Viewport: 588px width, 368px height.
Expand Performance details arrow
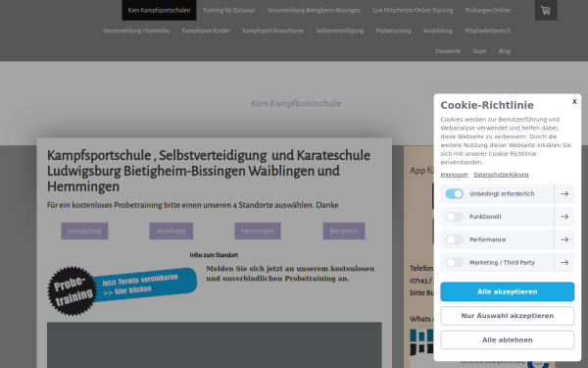[x=564, y=239]
